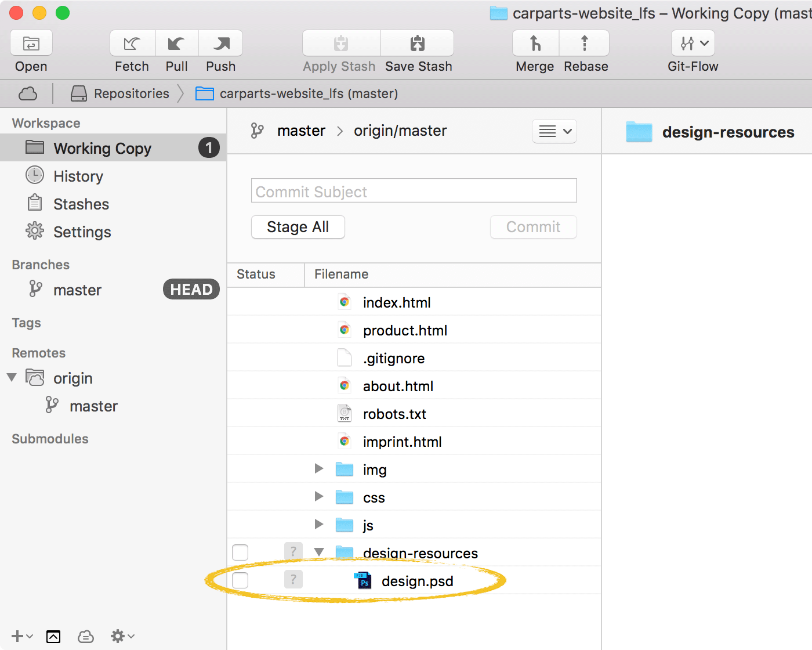Collapse the origin remote in sidebar
This screenshot has height=650, width=812.
pyautogui.click(x=12, y=378)
